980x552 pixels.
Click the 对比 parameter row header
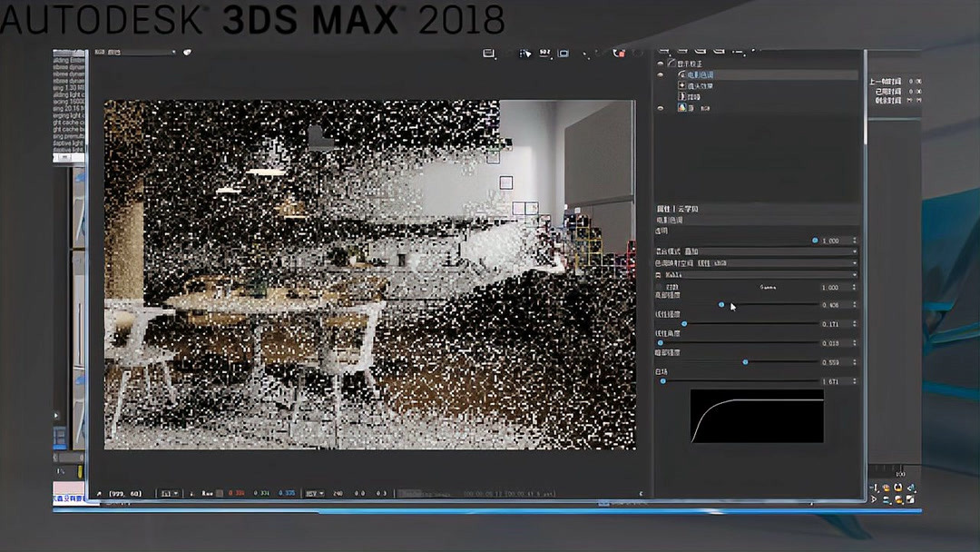pos(671,287)
